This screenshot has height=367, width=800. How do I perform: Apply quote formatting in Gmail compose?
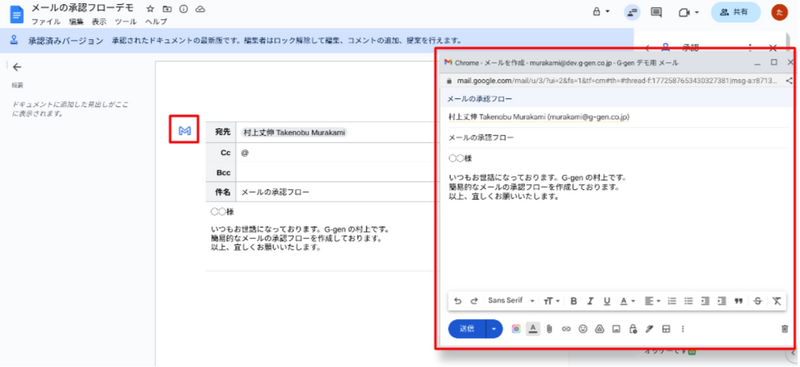coord(738,301)
